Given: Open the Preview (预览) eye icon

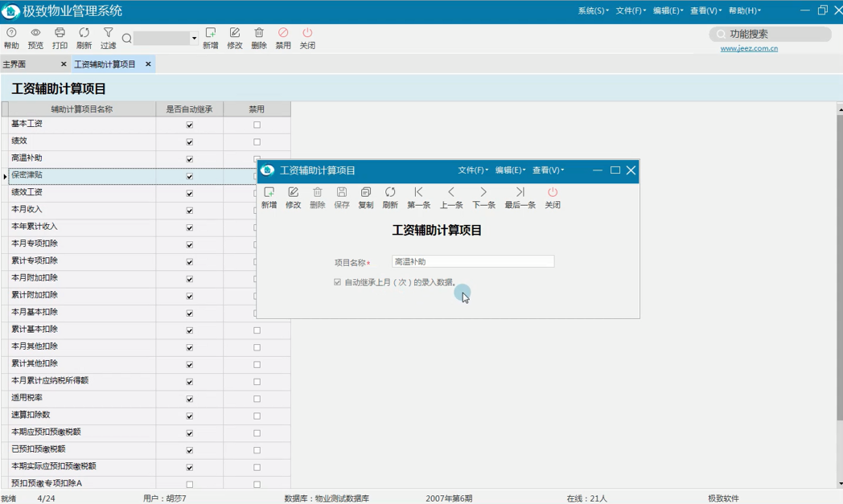Looking at the screenshot, I should 35,38.
